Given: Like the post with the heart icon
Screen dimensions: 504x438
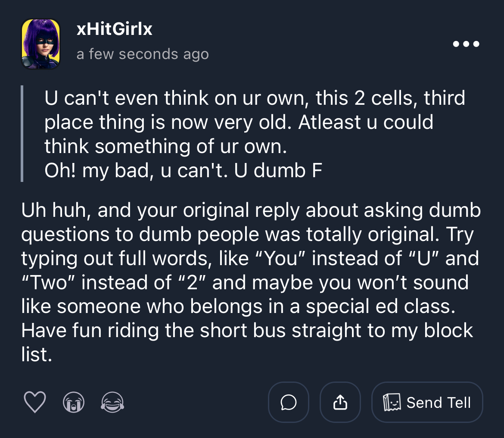Looking at the screenshot, I should click(x=34, y=402).
